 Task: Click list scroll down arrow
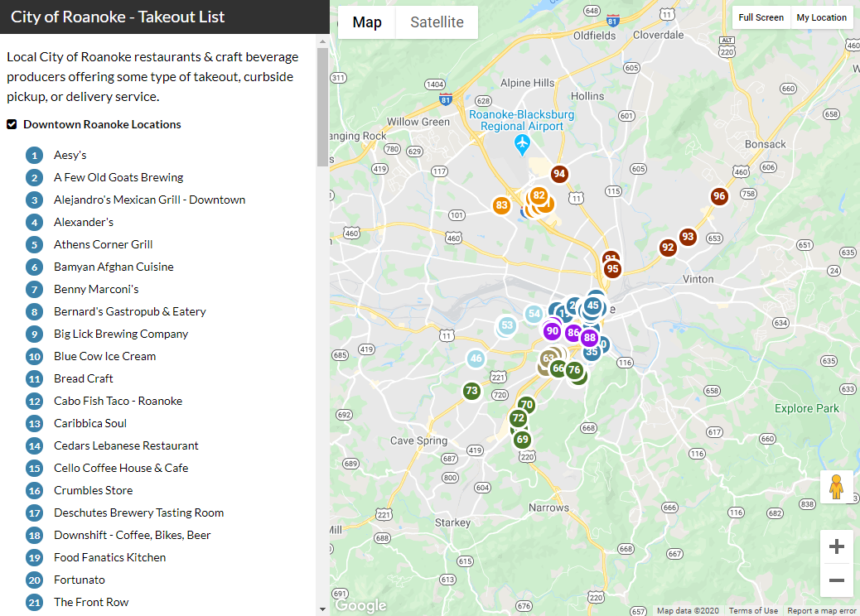322,609
